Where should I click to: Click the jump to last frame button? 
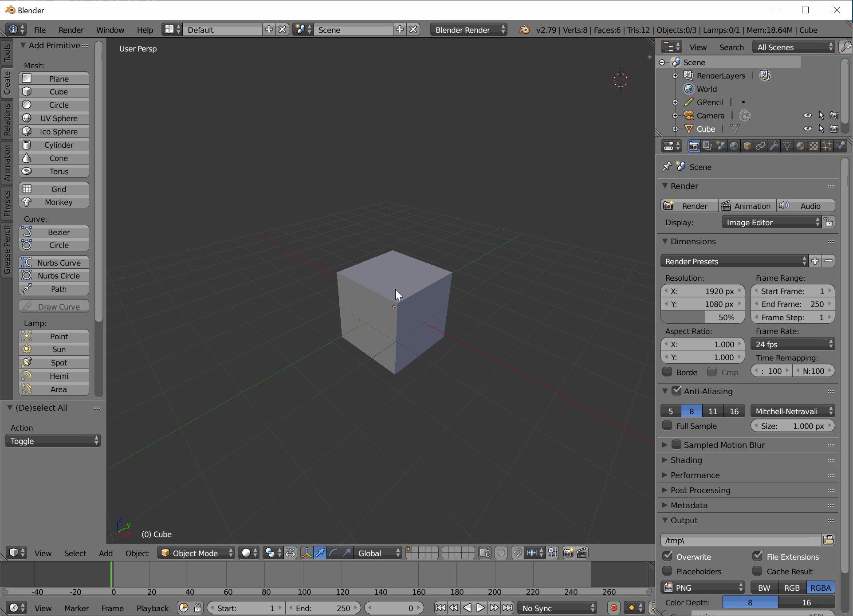[507, 608]
